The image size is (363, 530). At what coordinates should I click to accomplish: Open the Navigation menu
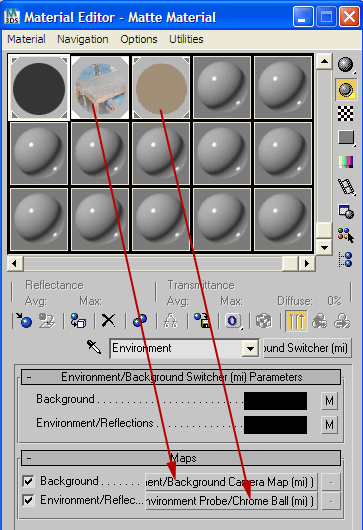point(83,39)
